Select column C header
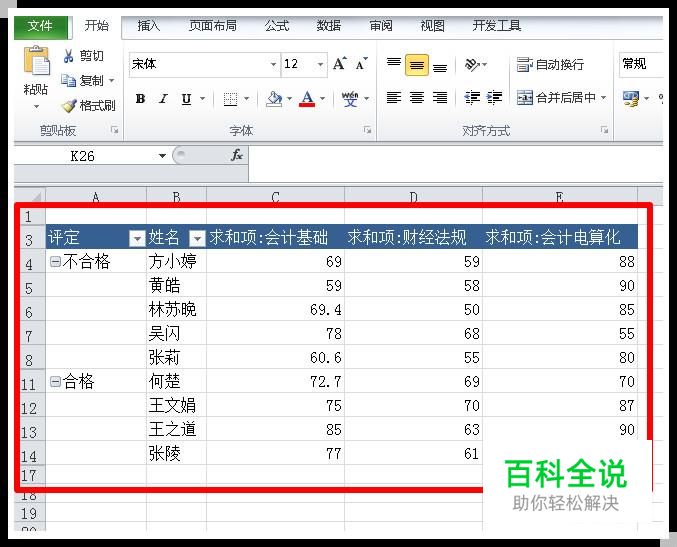Viewport: 677px width, 547px height. pos(275,196)
